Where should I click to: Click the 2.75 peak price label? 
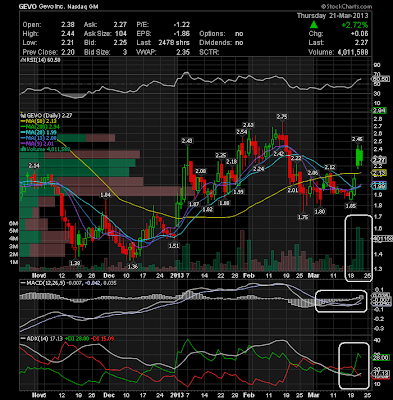(282, 116)
